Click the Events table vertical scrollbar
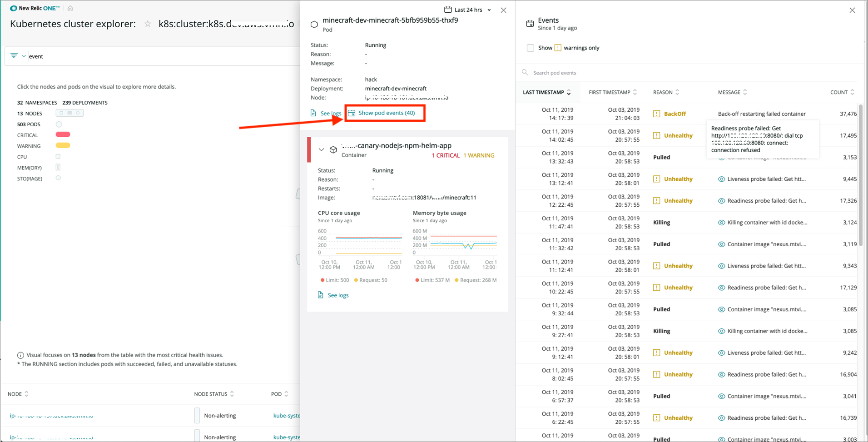 click(860, 175)
